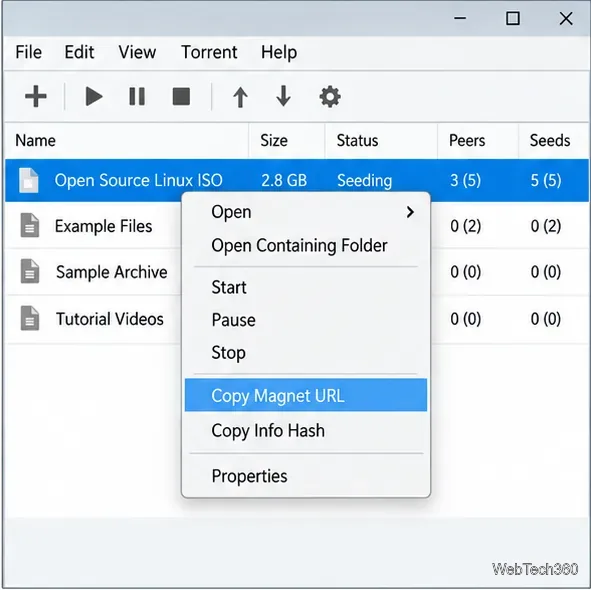591x590 pixels.
Task: Click the Example Files document icon
Action: pyautogui.click(x=30, y=225)
